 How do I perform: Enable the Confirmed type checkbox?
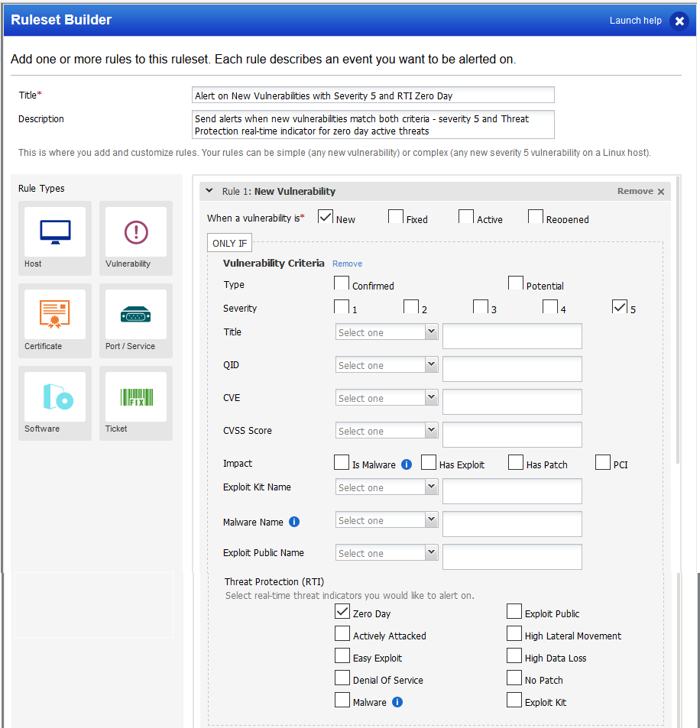click(x=342, y=283)
